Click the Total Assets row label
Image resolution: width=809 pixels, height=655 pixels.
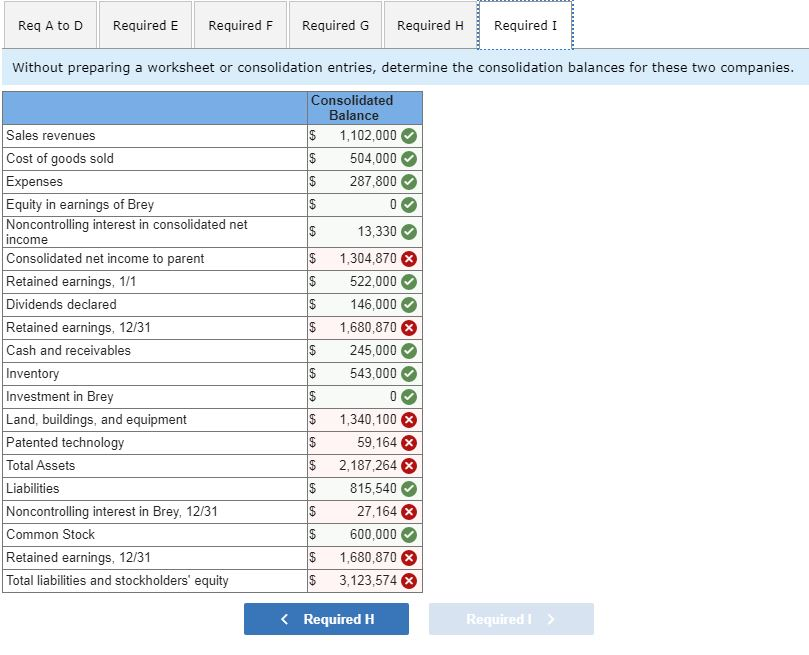coord(40,466)
